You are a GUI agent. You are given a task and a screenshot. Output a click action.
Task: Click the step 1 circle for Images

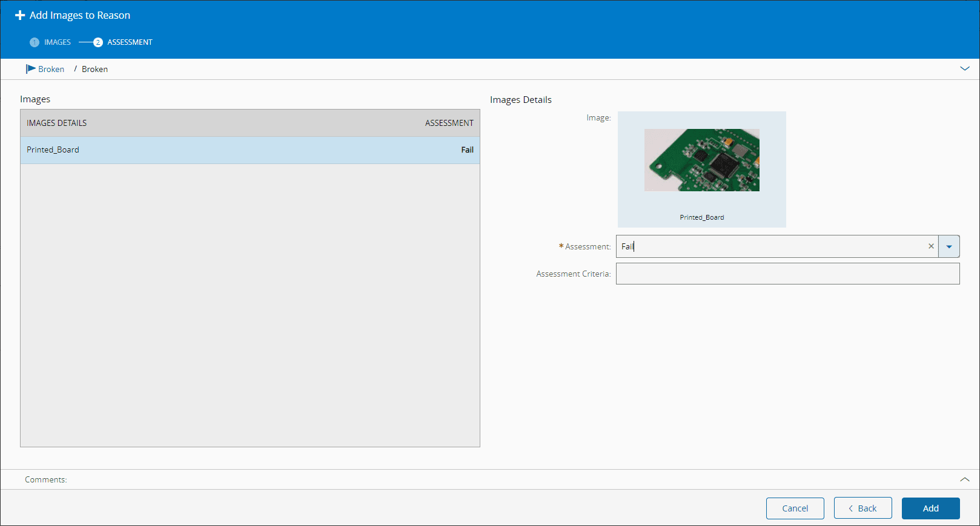35,42
